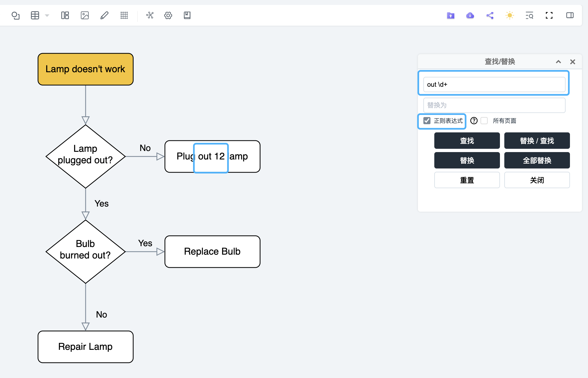Click the insert image icon
588x378 pixels.
coord(85,15)
